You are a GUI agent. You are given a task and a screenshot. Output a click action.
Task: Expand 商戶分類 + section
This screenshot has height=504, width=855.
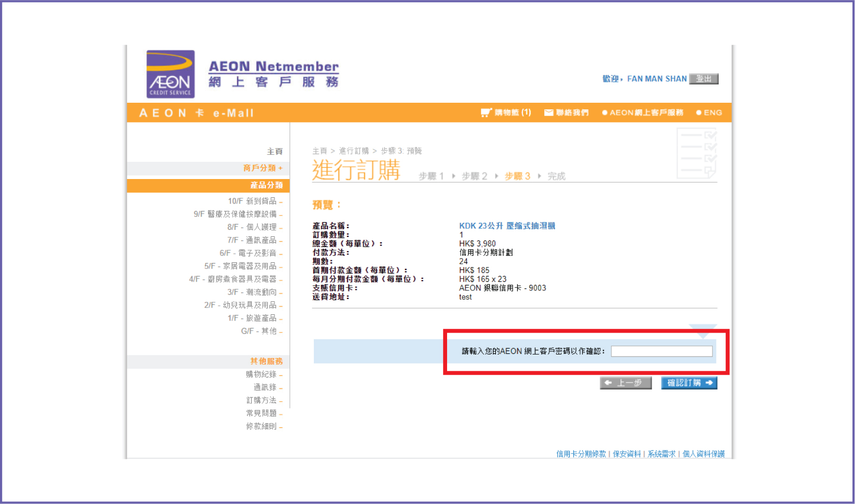click(x=262, y=168)
